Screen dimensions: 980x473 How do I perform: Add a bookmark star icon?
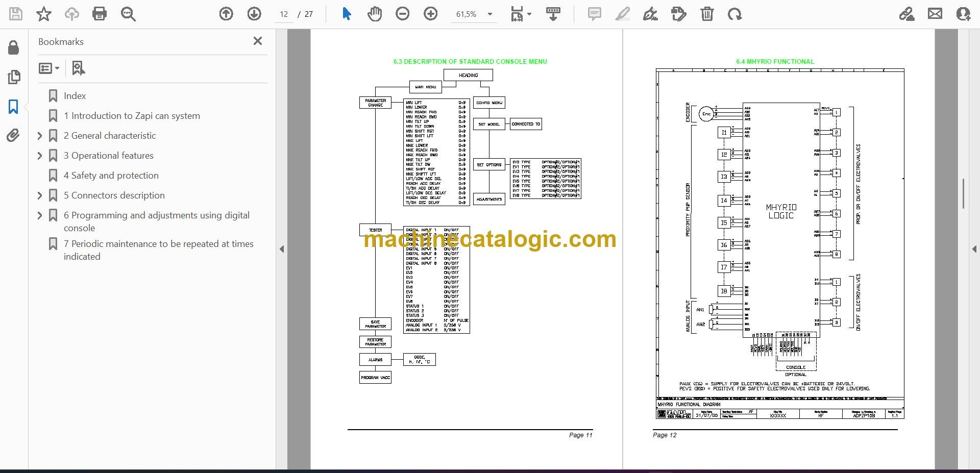tap(44, 14)
